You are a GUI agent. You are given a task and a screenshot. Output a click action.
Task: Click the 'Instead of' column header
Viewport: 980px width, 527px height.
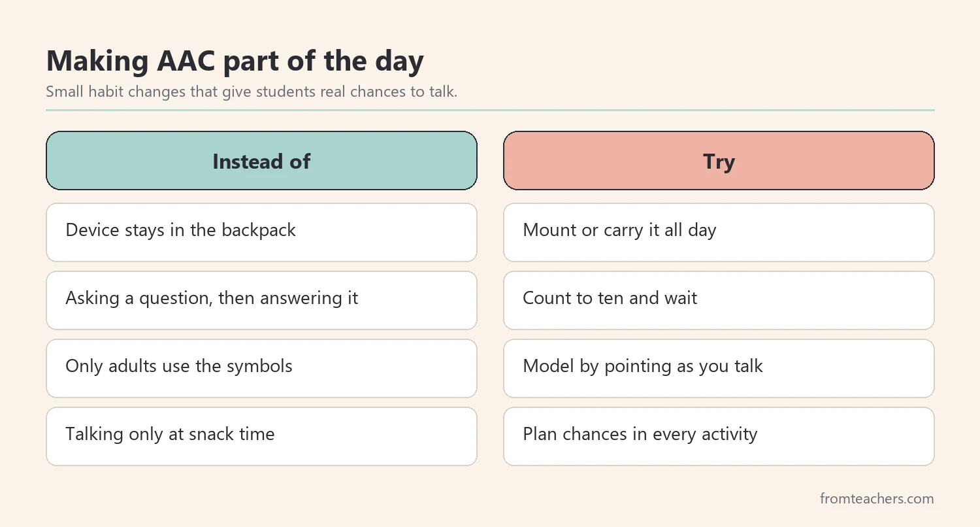pyautogui.click(x=261, y=161)
